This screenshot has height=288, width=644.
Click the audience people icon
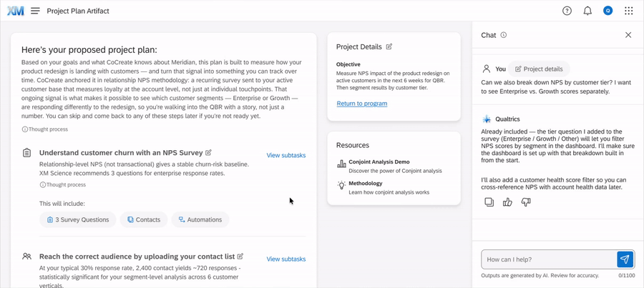(x=26, y=257)
